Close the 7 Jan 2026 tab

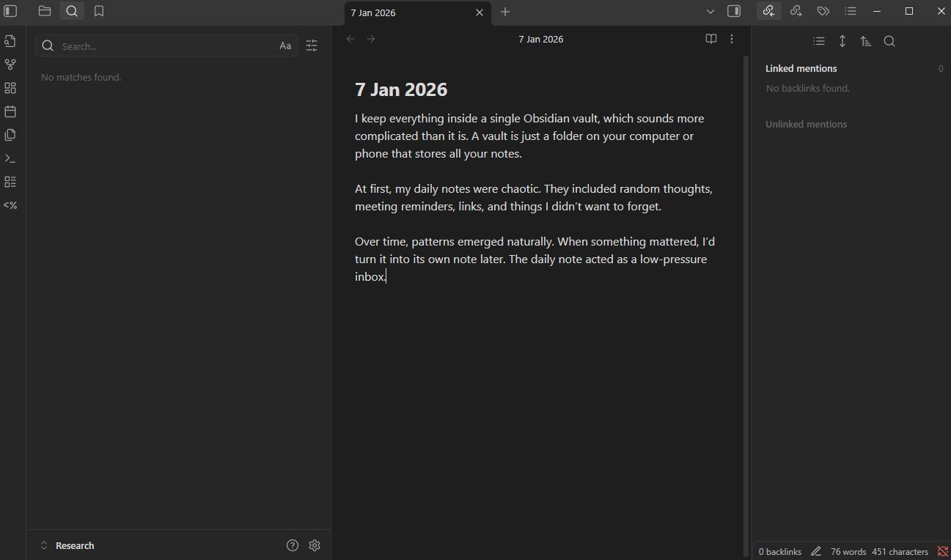click(480, 12)
